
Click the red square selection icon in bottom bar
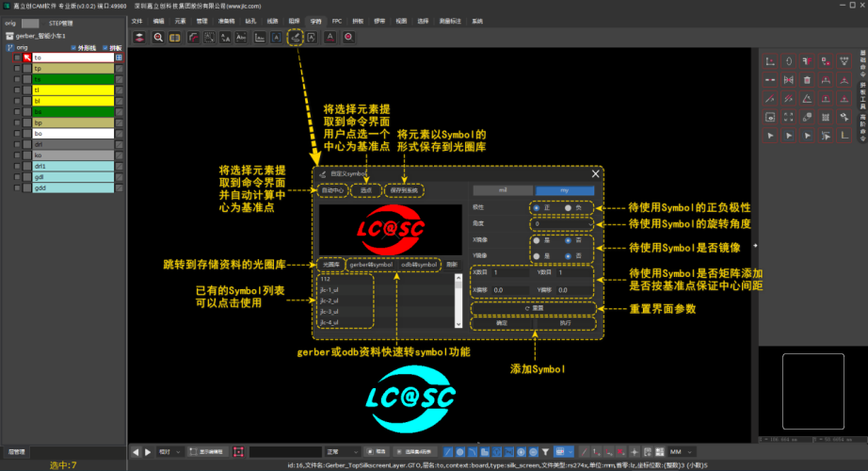tap(238, 452)
